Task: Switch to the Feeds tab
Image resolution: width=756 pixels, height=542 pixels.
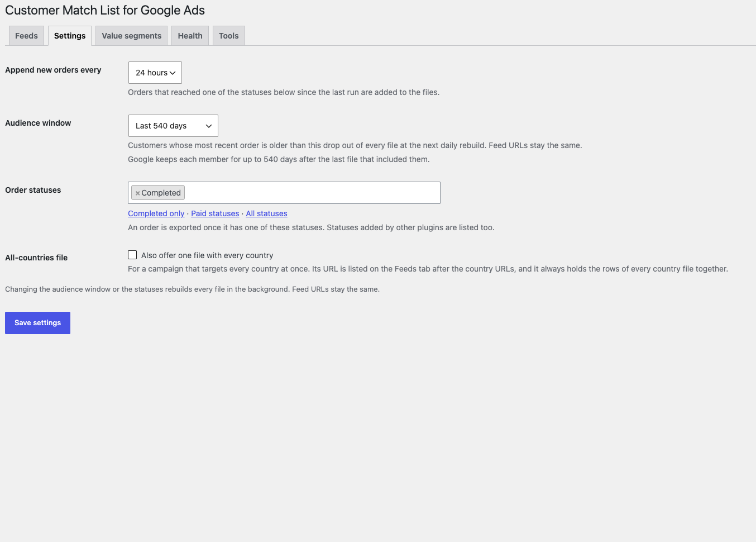Action: [x=26, y=36]
